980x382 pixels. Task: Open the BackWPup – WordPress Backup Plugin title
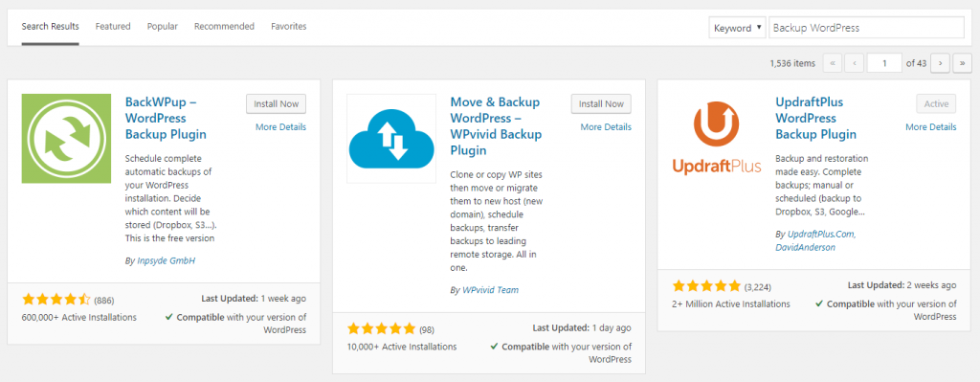coord(166,118)
